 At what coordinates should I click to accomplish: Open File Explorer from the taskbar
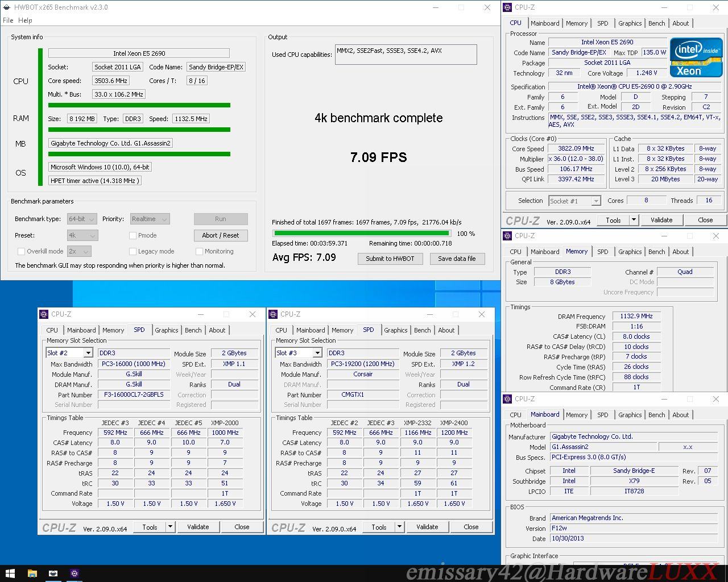[x=32, y=573]
